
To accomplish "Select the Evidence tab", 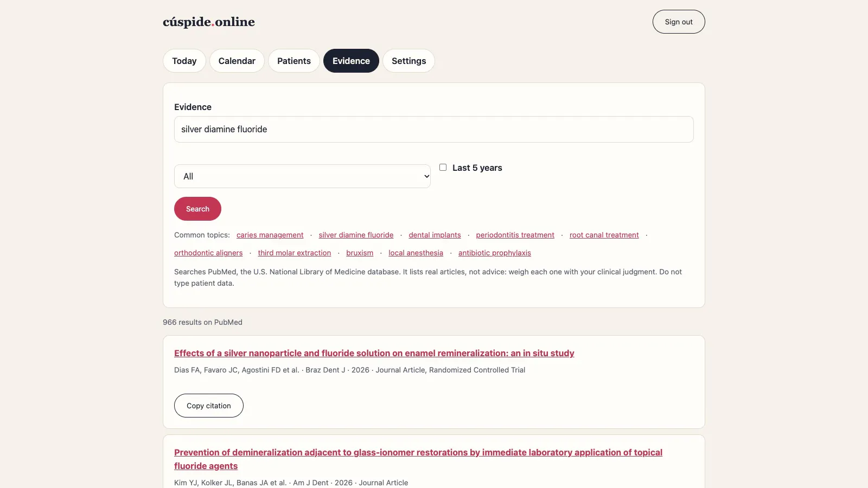I will click(351, 61).
